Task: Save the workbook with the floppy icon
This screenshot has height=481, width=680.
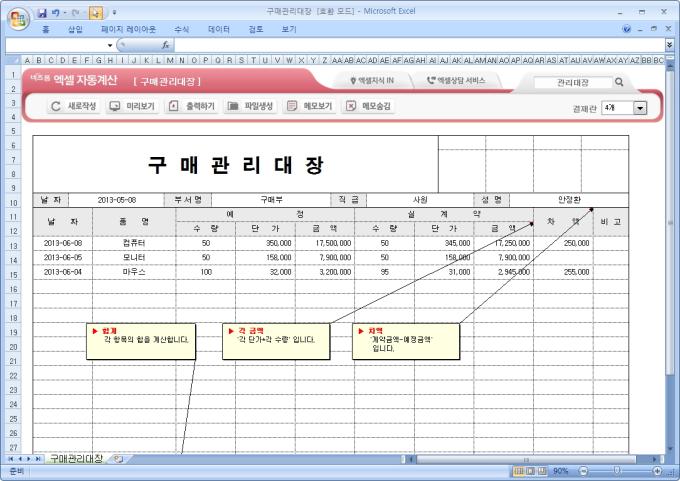Action: click(x=42, y=13)
